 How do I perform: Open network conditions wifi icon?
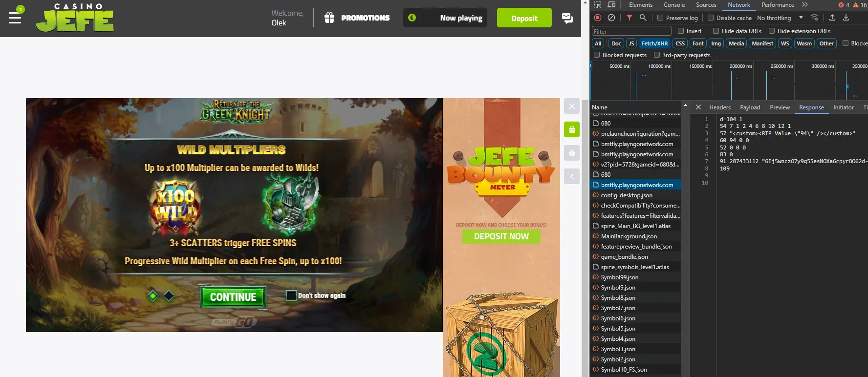click(814, 18)
